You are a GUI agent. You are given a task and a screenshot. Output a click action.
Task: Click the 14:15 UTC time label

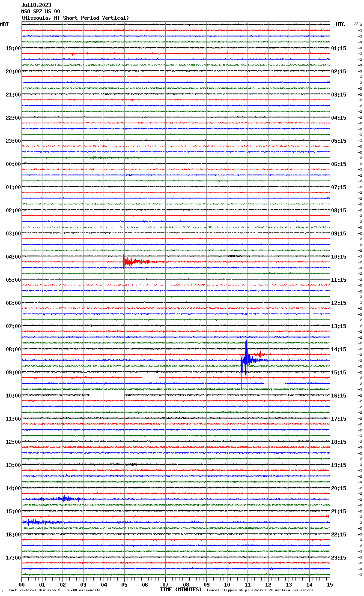click(x=339, y=349)
